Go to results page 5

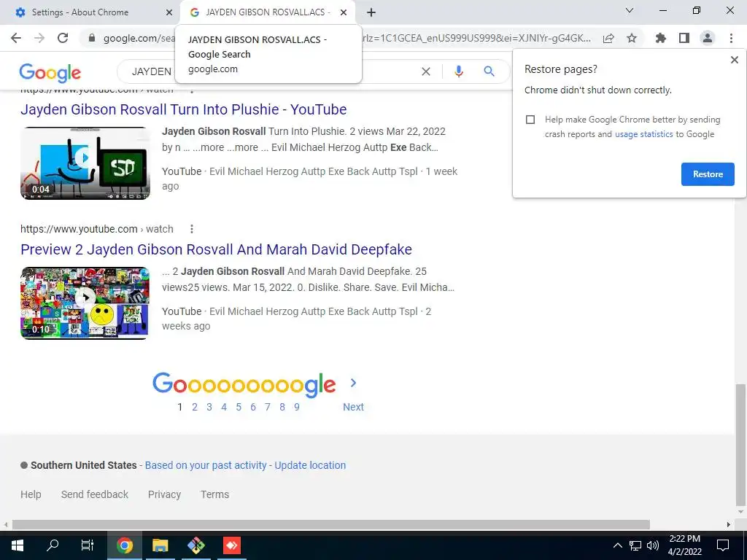pos(239,407)
